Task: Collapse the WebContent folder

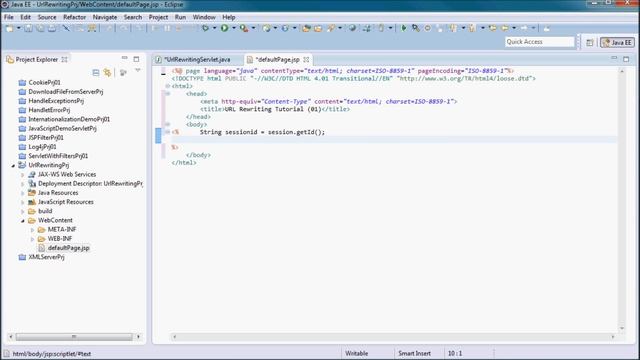Action: [23, 220]
